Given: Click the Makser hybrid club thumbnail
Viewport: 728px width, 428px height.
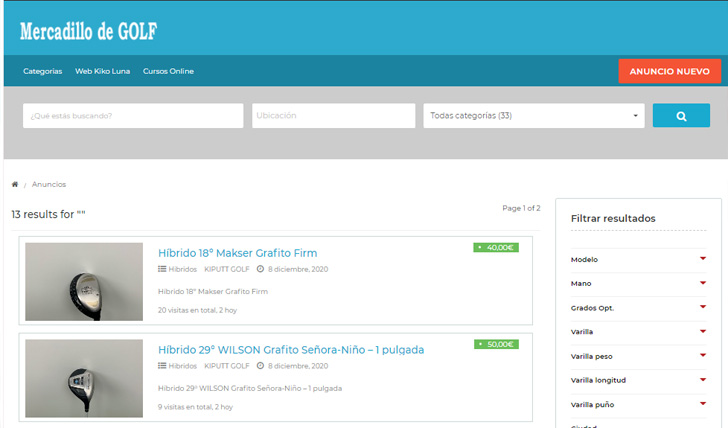Looking at the screenshot, I should pos(84,281).
